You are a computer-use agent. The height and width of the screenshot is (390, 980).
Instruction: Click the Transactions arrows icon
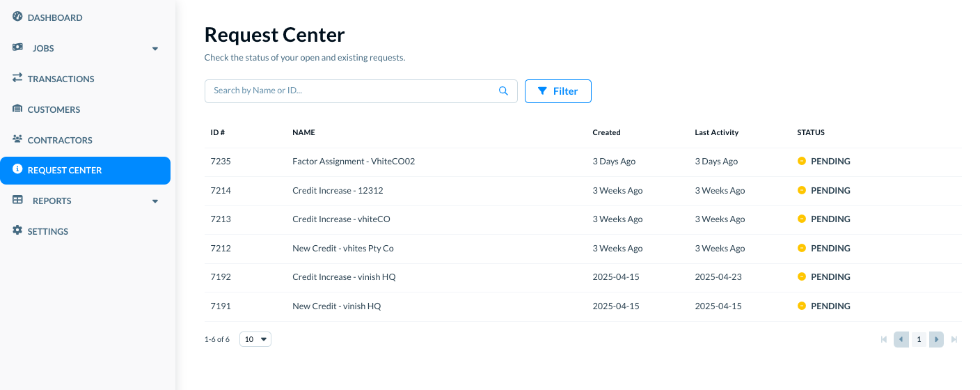pos(17,78)
